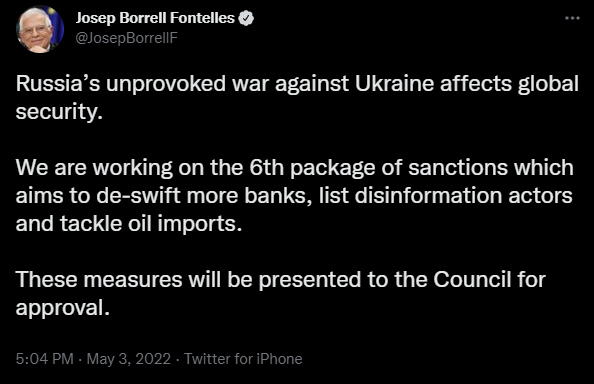Open the Twitter for iPhone source label
The image size is (594, 384).
click(x=243, y=359)
